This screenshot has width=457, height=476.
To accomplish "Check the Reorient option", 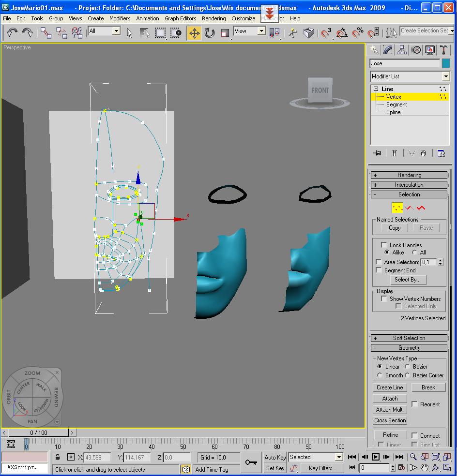I will [x=414, y=404].
